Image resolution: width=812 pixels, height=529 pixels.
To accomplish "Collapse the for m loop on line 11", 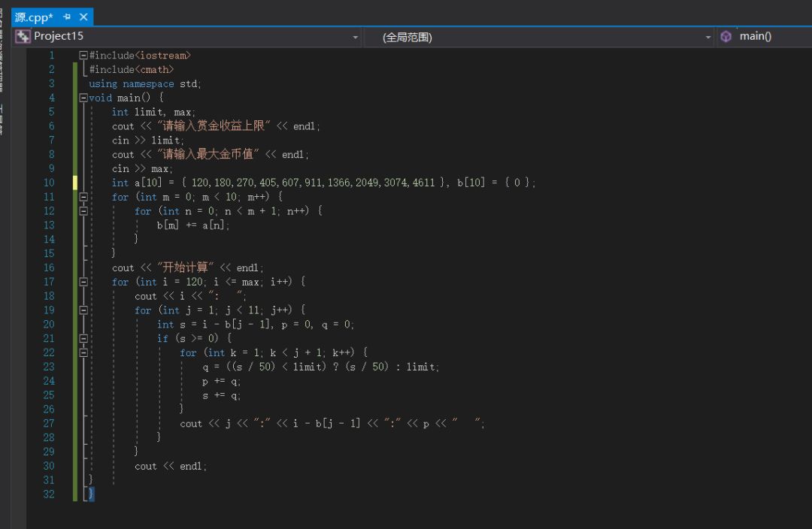I will click(83, 197).
